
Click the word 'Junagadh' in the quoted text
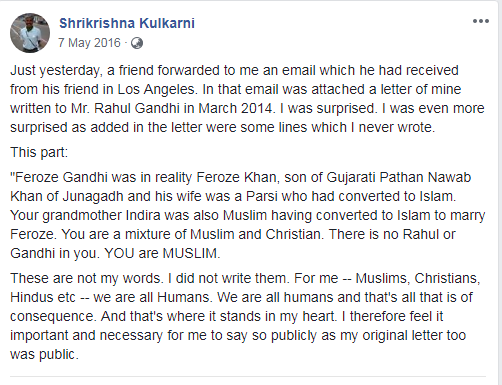coord(93,196)
